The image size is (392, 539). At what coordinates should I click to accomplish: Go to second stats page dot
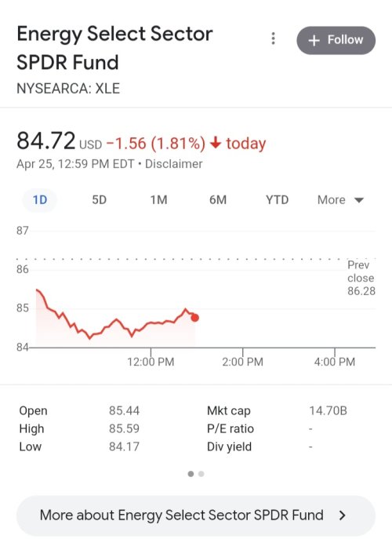pyautogui.click(x=201, y=474)
